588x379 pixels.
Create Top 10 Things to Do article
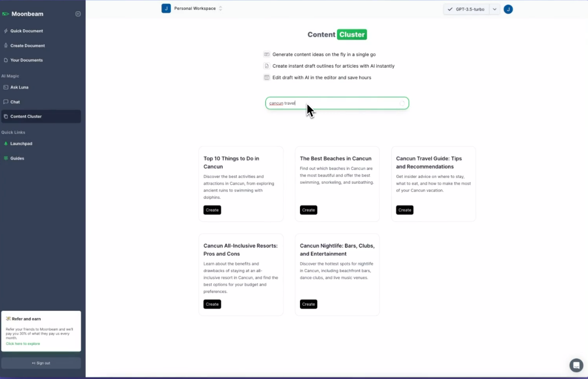(212, 210)
